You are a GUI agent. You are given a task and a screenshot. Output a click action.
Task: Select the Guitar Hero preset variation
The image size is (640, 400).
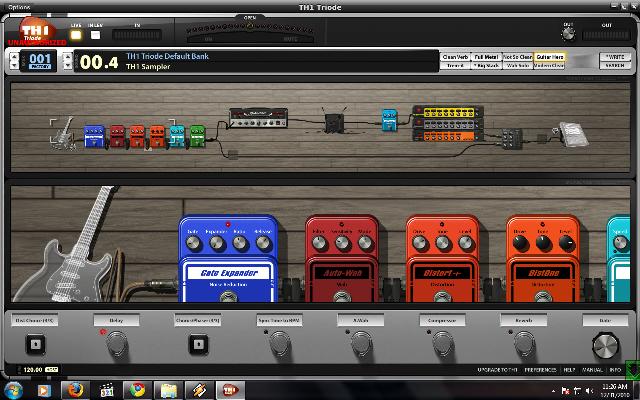[x=549, y=57]
